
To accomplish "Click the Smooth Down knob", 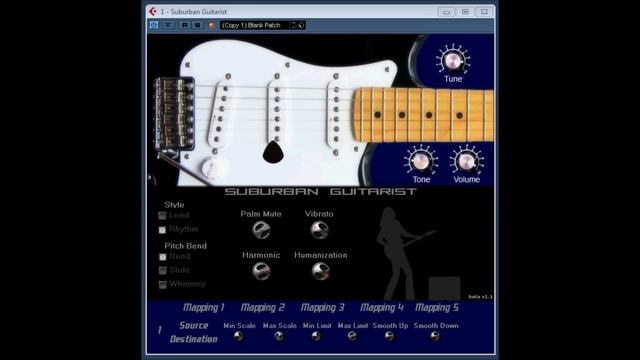I will point(435,336).
